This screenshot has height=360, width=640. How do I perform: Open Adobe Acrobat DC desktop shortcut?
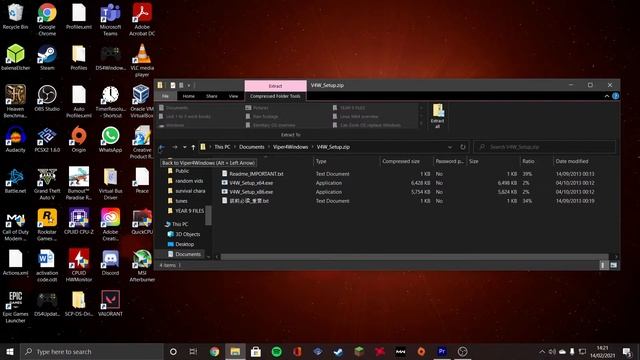tap(142, 20)
